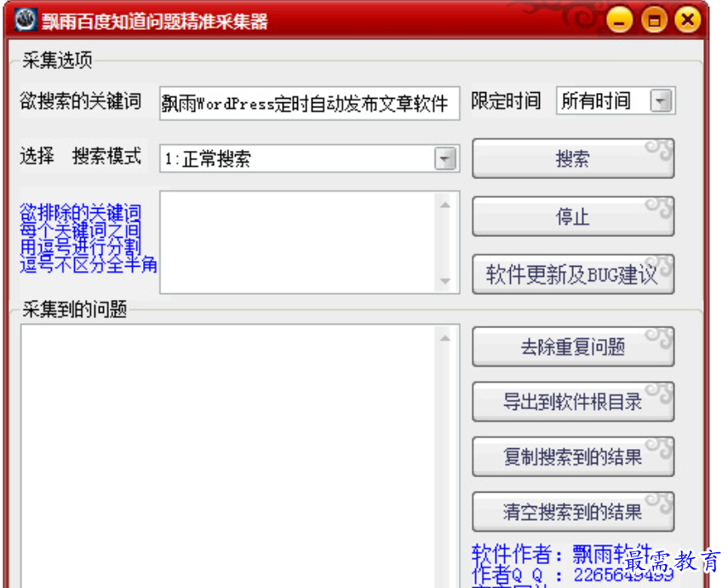
Task: Click the 欲搜索的关键词 label
Action: (x=80, y=101)
